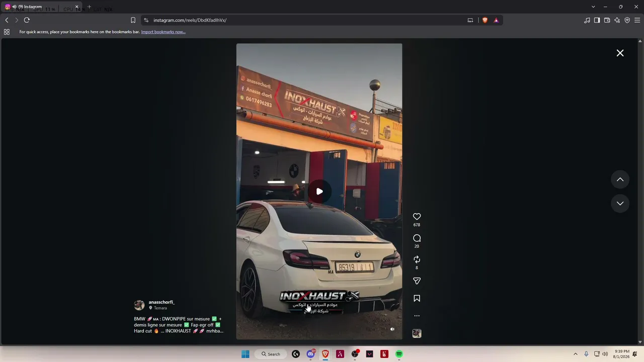Open the reel's audio thumbnail

coord(417,333)
